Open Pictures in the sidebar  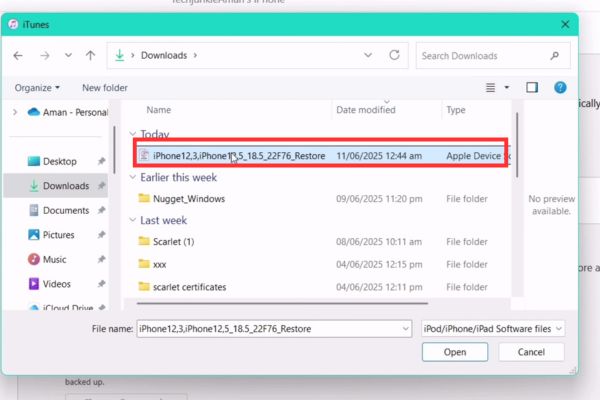click(51, 235)
